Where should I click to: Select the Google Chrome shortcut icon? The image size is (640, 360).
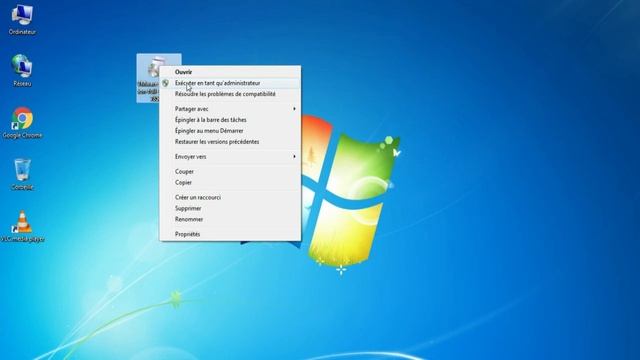[x=22, y=122]
